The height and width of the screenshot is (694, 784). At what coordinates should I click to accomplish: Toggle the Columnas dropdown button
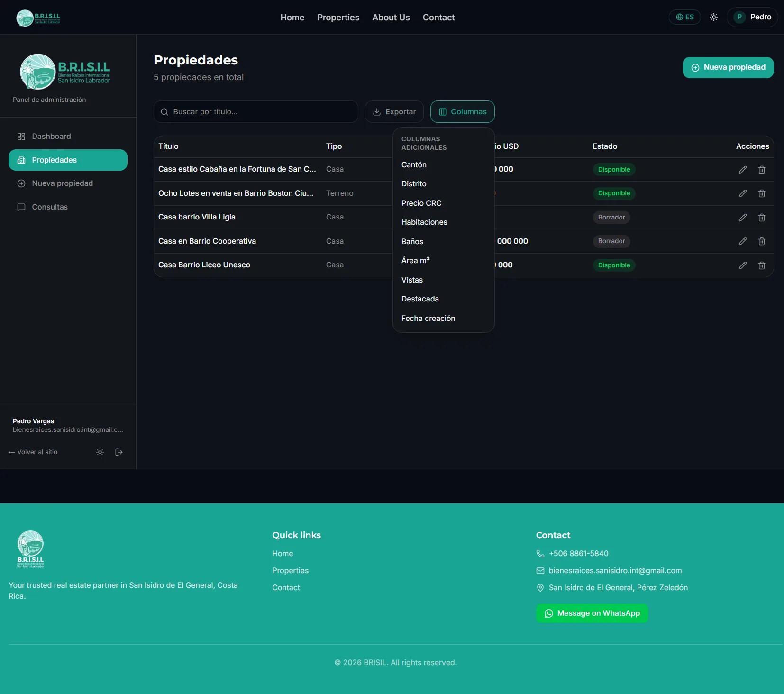pos(462,112)
